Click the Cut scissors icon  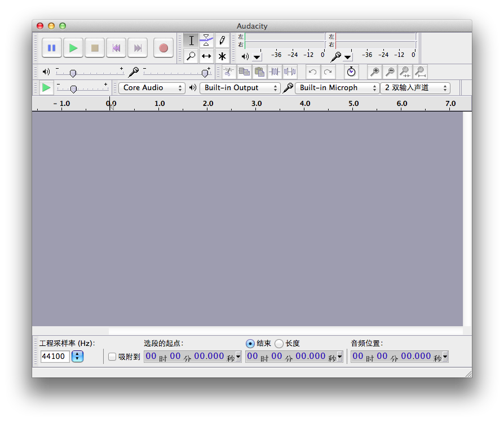coord(228,72)
